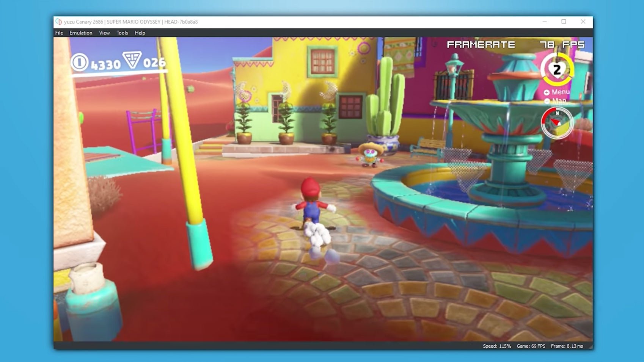Click the window resize grip in status bar
Screen dimensions: 644x362
tap(590, 346)
